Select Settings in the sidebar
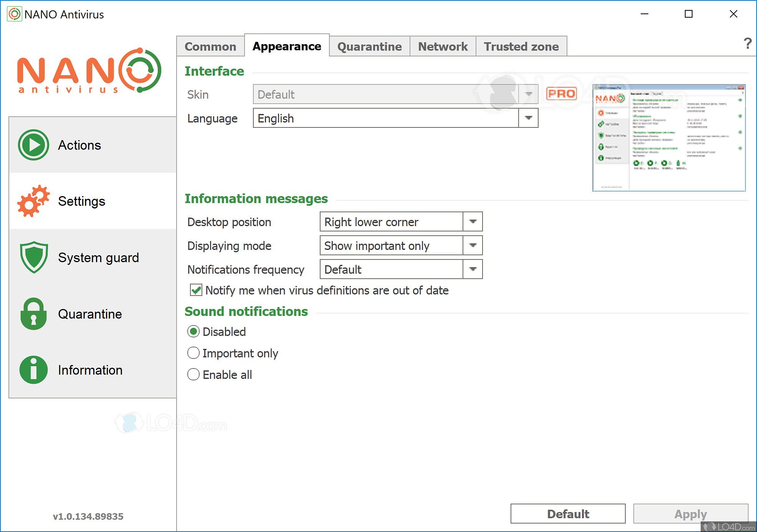 [93, 201]
